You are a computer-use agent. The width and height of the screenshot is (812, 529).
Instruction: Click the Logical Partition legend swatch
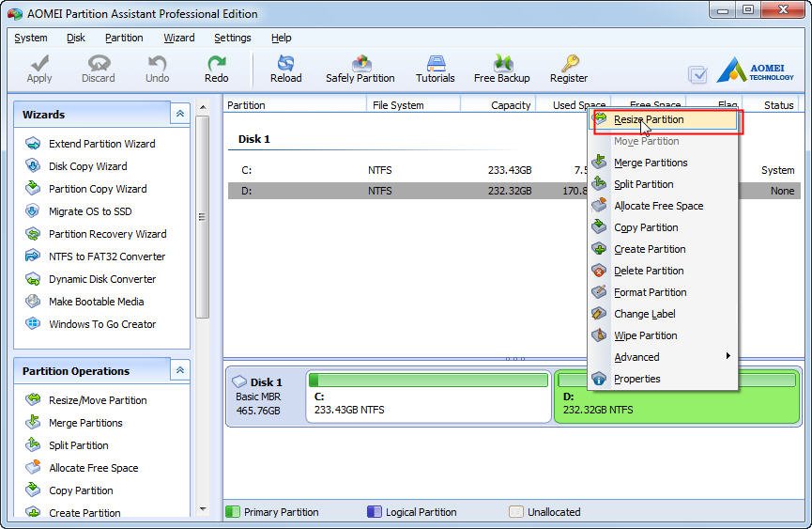click(374, 512)
